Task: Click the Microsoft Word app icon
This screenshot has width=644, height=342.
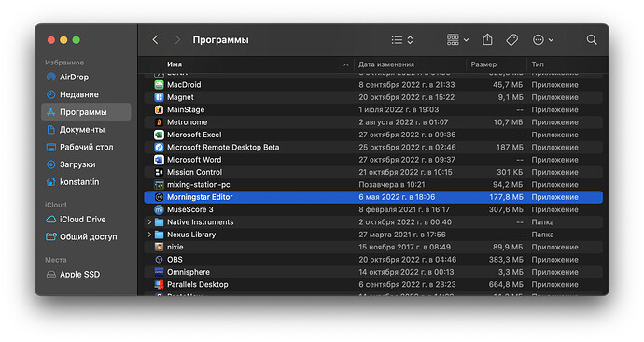Action: point(159,160)
